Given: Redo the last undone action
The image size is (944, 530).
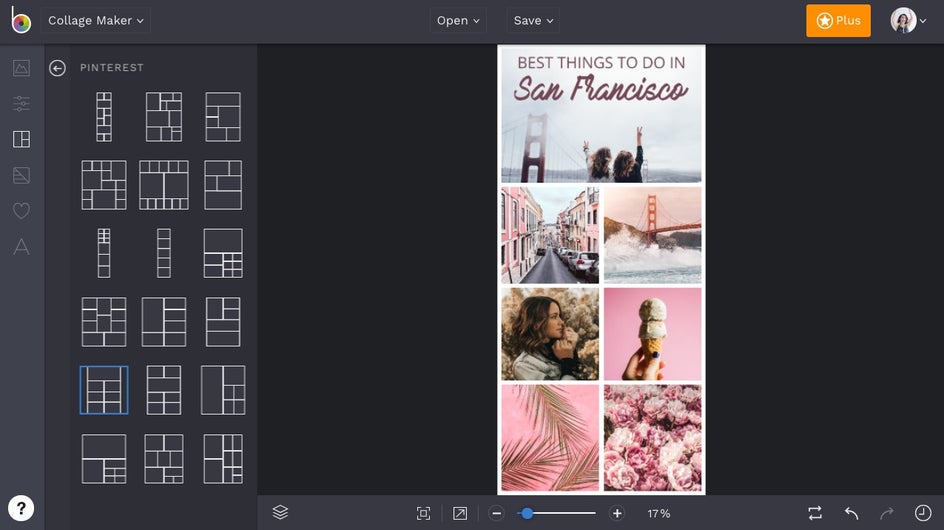Looking at the screenshot, I should pyautogui.click(x=887, y=513).
